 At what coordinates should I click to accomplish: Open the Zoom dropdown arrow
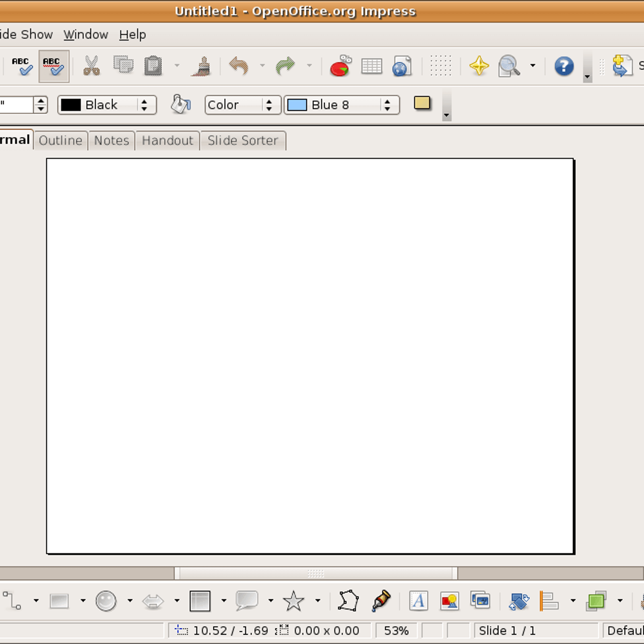533,66
